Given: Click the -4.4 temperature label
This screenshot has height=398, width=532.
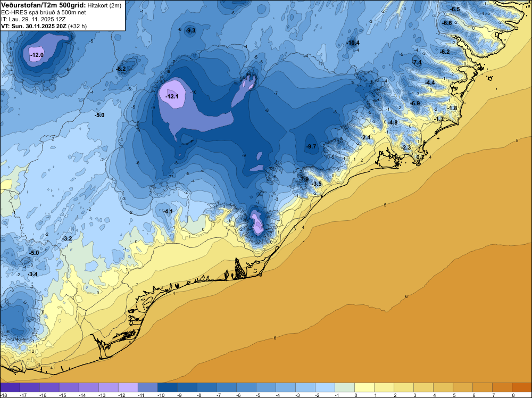Looking at the screenshot, I should click(430, 83).
